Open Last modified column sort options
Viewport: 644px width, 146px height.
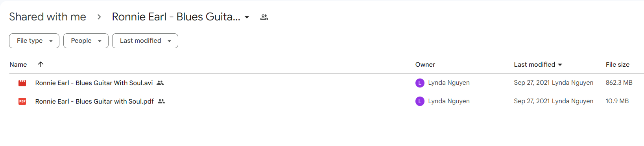click(538, 64)
